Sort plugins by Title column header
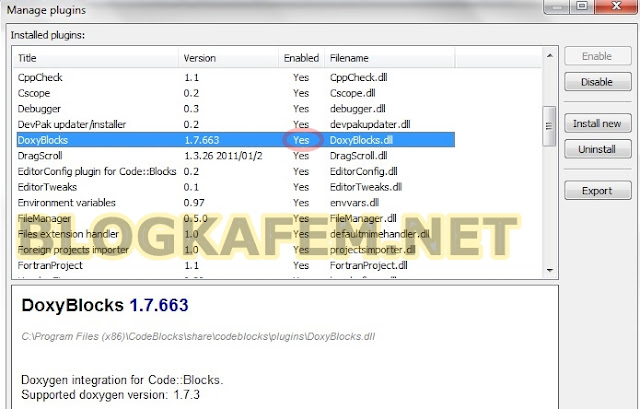The height and width of the screenshot is (409, 640). point(96,58)
